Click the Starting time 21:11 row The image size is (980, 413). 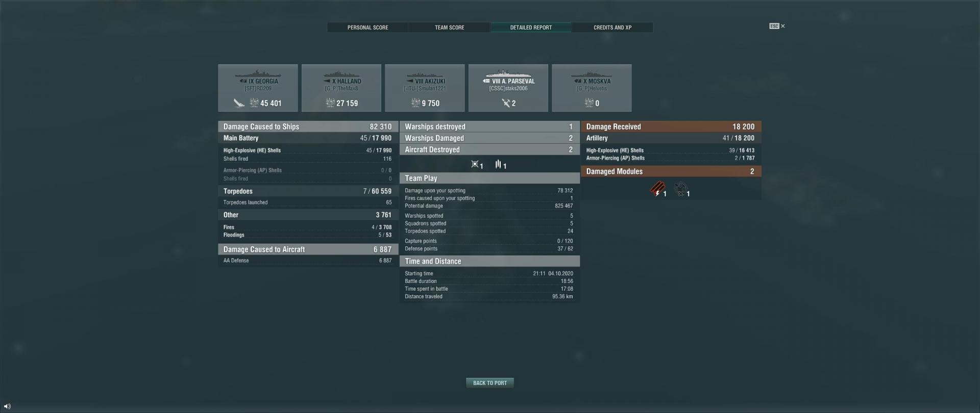(489, 273)
